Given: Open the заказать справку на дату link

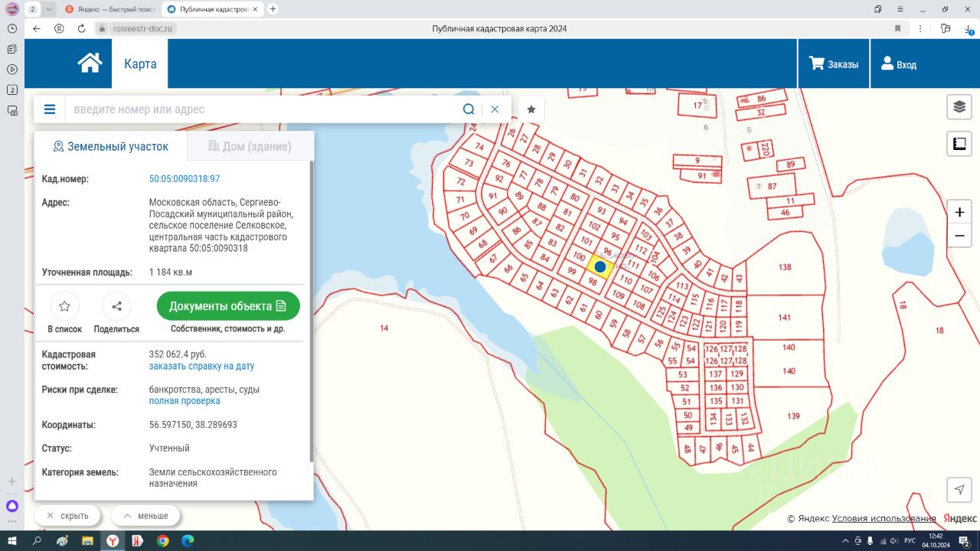Looking at the screenshot, I should click(201, 367).
